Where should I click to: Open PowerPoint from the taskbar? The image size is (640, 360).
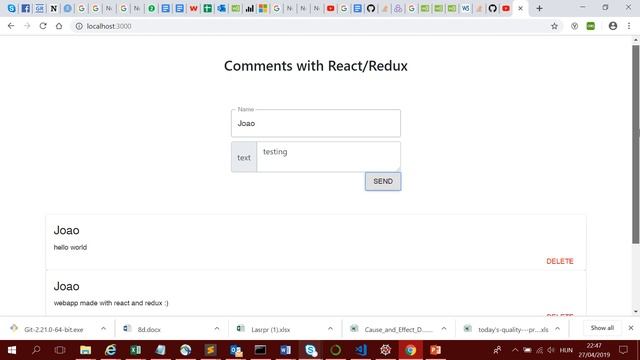click(x=436, y=350)
